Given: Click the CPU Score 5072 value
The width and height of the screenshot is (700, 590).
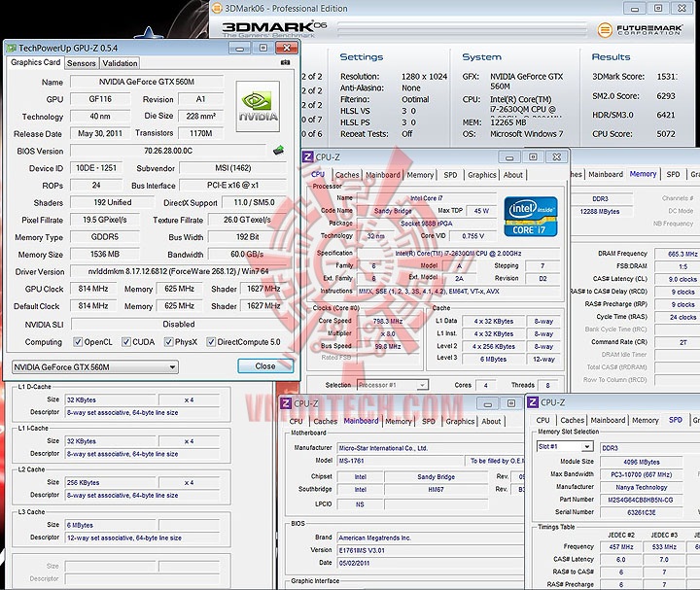Looking at the screenshot, I should coord(666,134).
